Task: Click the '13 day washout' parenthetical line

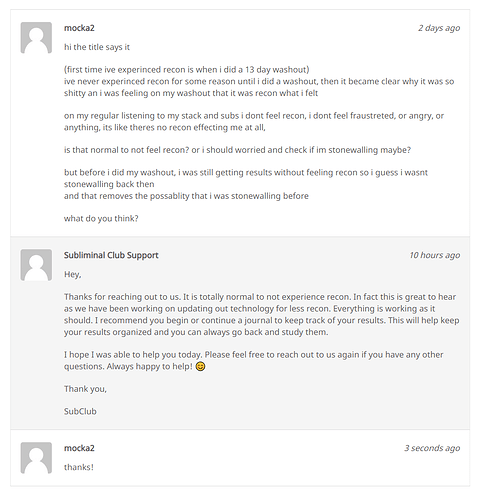Action: (x=187, y=70)
